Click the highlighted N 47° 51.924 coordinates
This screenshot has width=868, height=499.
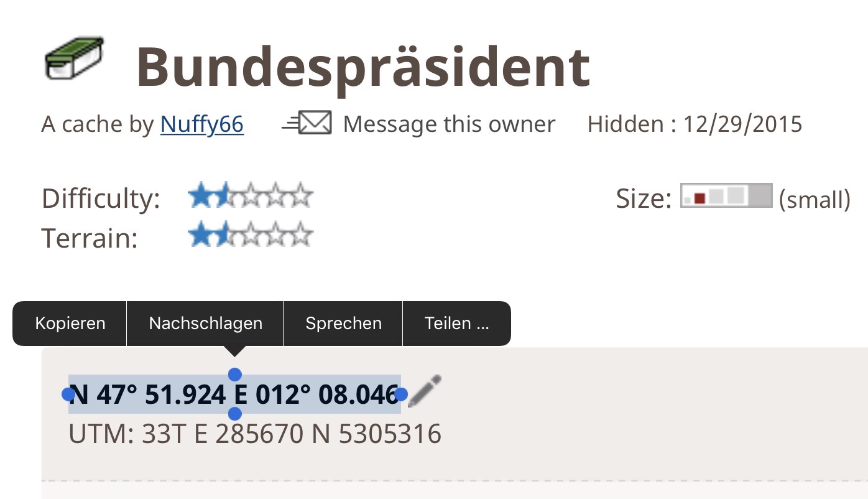coord(147,394)
